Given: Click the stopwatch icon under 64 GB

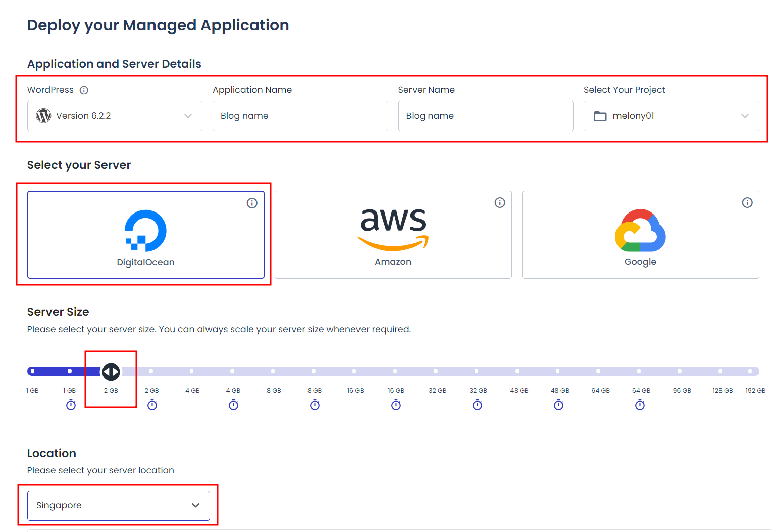Looking at the screenshot, I should (640, 405).
